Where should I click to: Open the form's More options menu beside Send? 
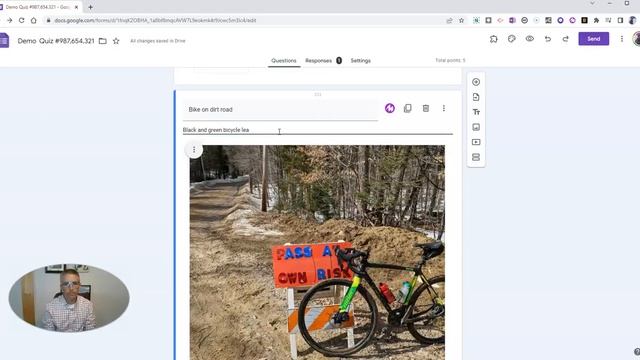[x=622, y=39]
